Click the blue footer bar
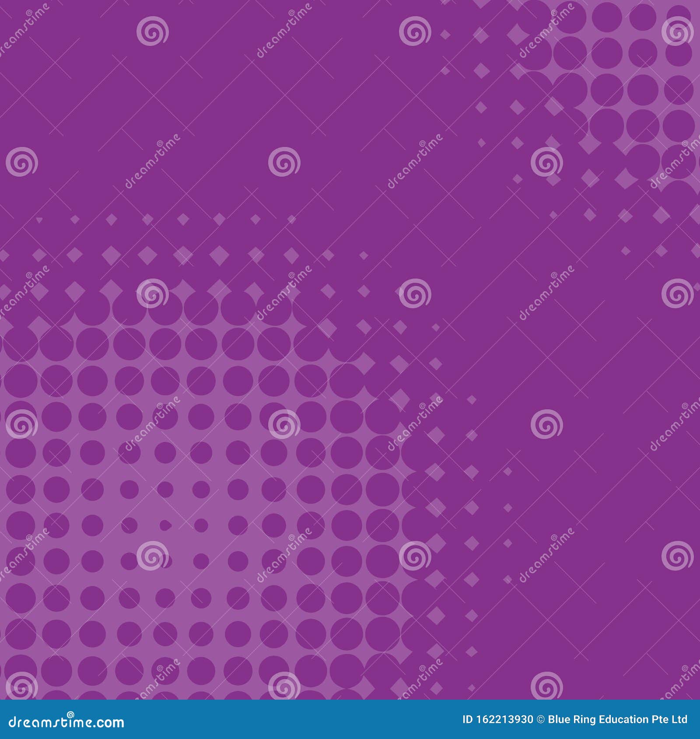 point(350,719)
